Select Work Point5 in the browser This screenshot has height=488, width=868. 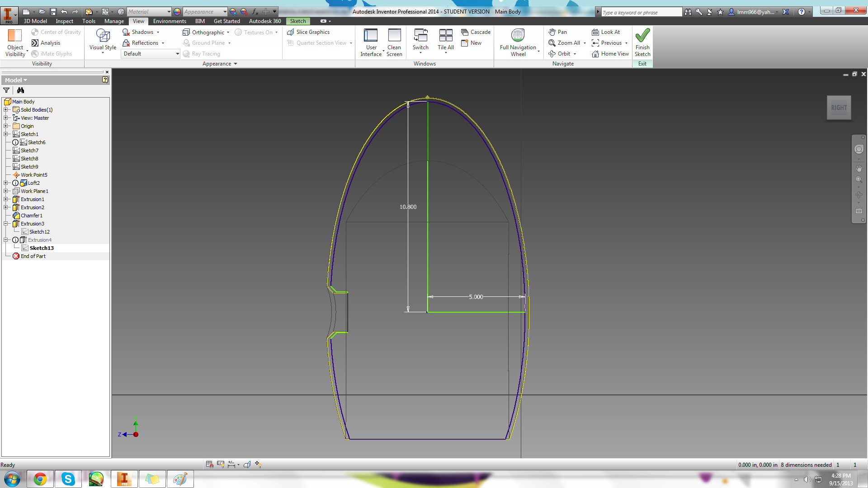tap(34, 175)
